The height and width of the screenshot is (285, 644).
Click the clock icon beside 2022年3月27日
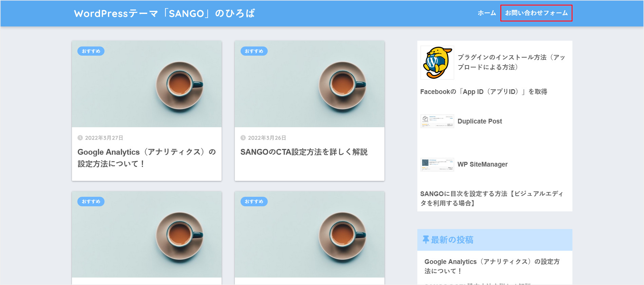pos(80,138)
